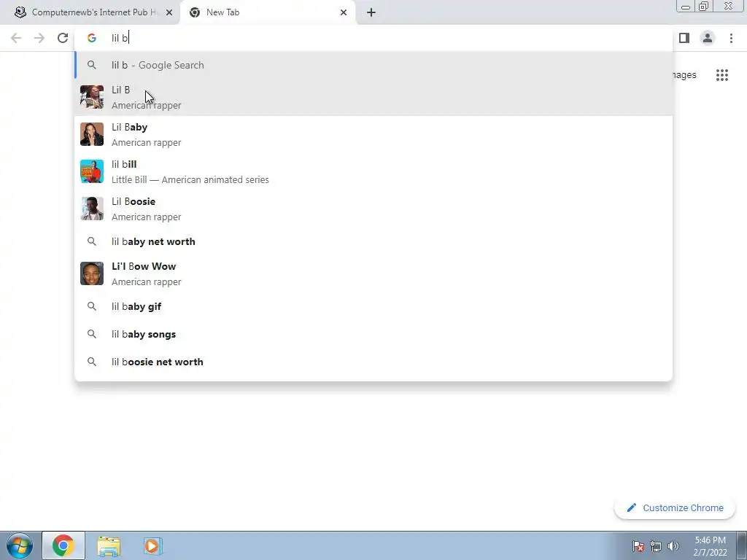Screen dimensions: 747x560
Task: Click the Customize Chrome button
Action: [x=675, y=508]
